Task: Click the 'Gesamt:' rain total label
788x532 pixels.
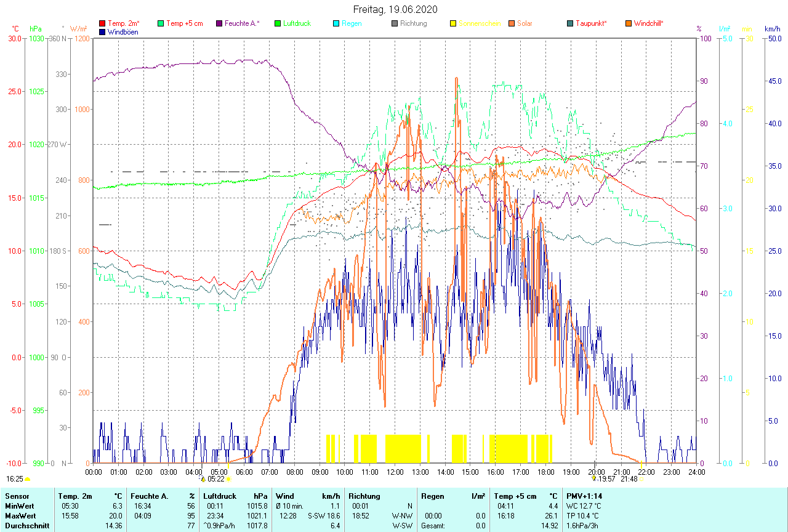Action: tap(433, 525)
